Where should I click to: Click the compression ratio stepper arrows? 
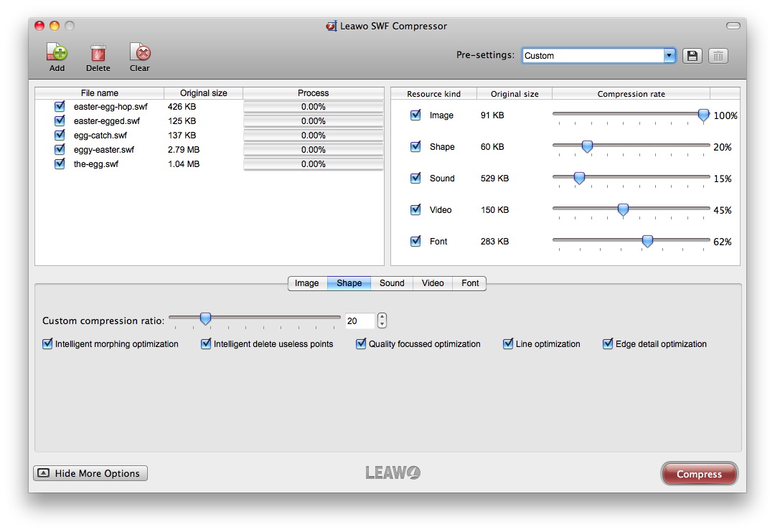click(382, 320)
